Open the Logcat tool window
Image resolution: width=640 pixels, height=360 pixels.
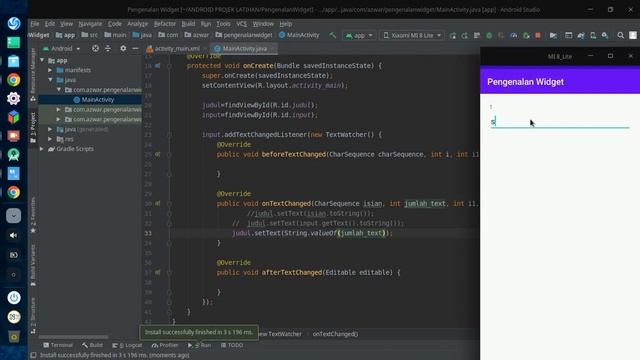[127, 345]
